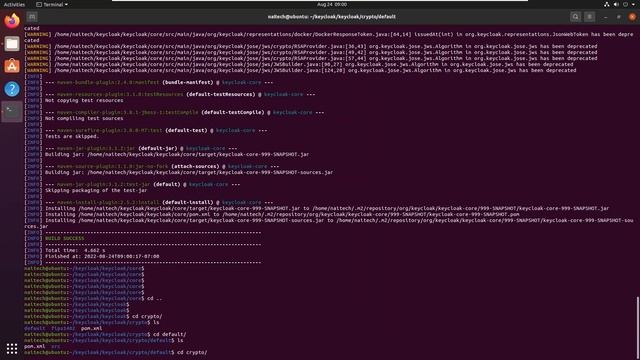Click the BUILD SUCCESS text
The height and width of the screenshot is (360, 640).
pos(64,238)
